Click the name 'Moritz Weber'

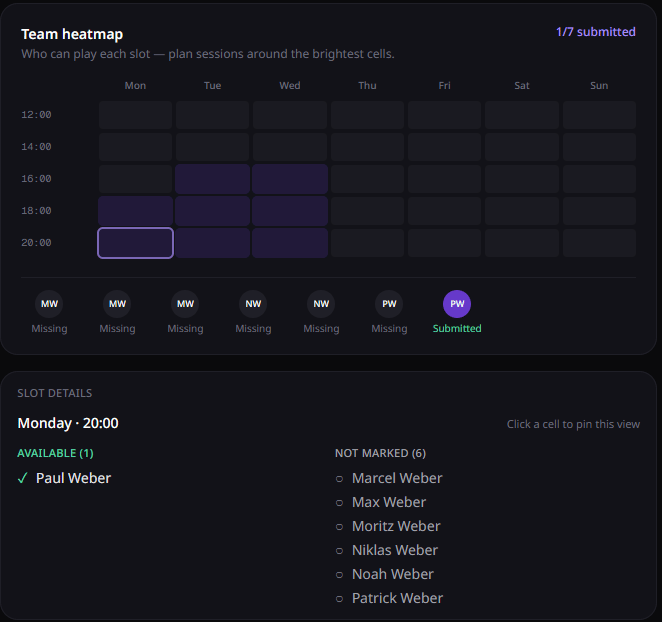396,526
